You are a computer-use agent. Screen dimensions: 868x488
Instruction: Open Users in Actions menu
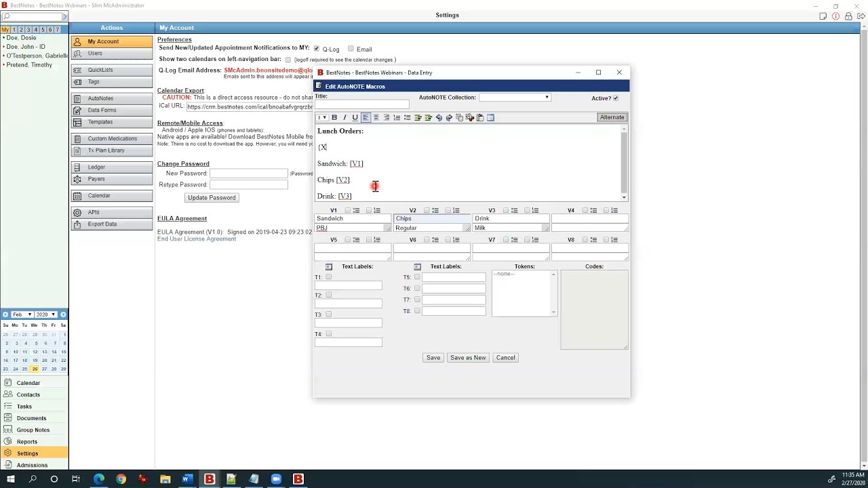112,53
